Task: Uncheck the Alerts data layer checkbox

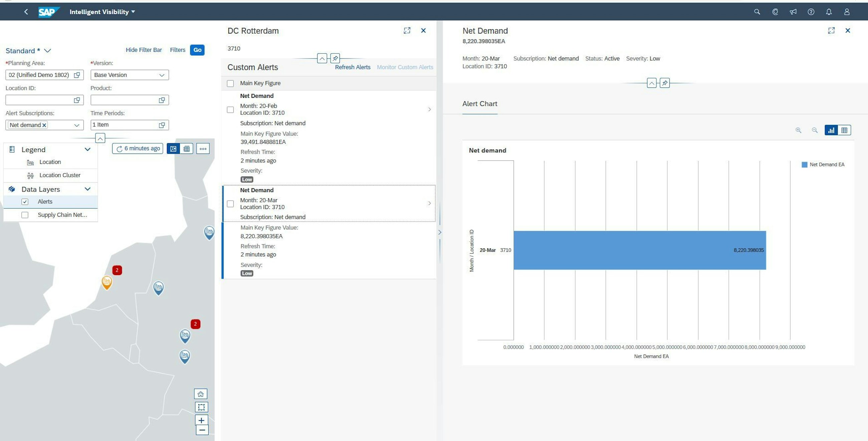Action: click(x=25, y=201)
